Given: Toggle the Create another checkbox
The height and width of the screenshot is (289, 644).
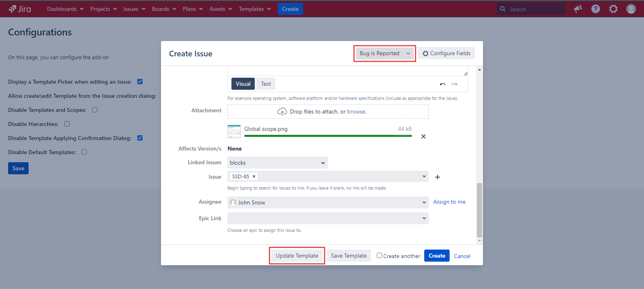Looking at the screenshot, I should (379, 256).
